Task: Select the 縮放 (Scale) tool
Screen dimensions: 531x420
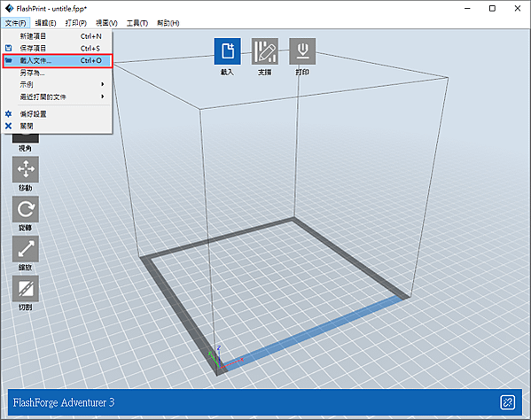Action: pos(26,249)
